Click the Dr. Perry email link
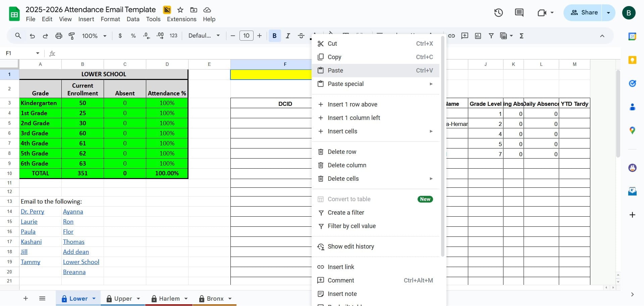The width and height of the screenshot is (644, 306). [33, 212]
